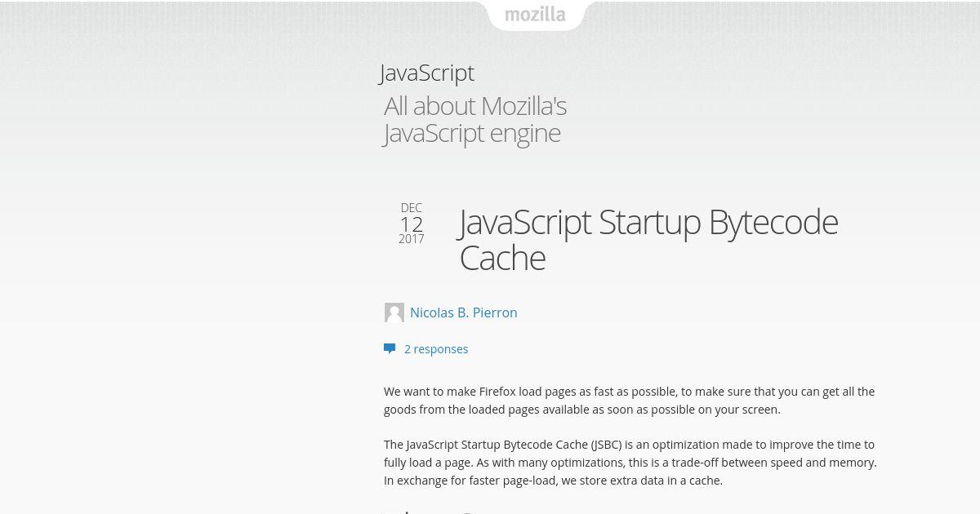Click the sentence 'In exchange for faster page-load'
Image resolution: width=980 pixels, height=514 pixels.
pyautogui.click(x=470, y=481)
